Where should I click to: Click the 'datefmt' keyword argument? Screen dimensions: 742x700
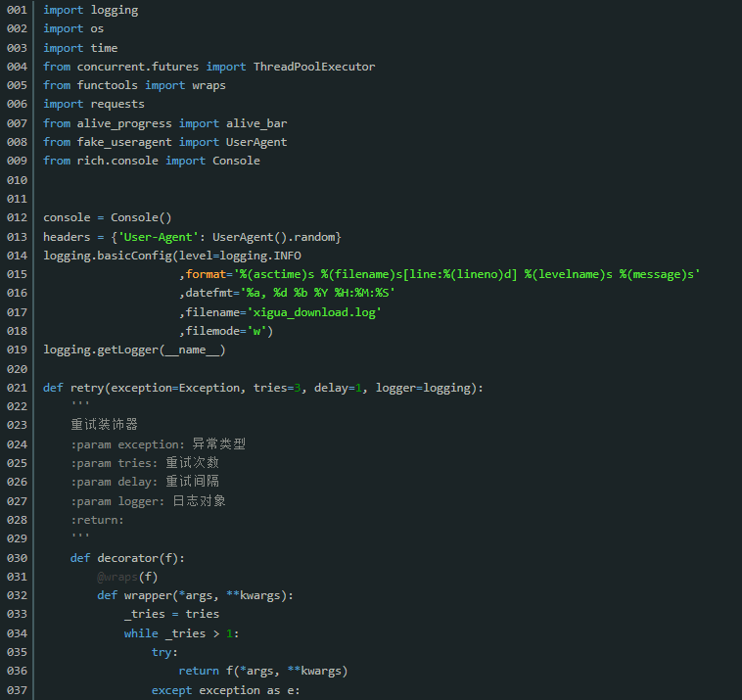tap(209, 293)
